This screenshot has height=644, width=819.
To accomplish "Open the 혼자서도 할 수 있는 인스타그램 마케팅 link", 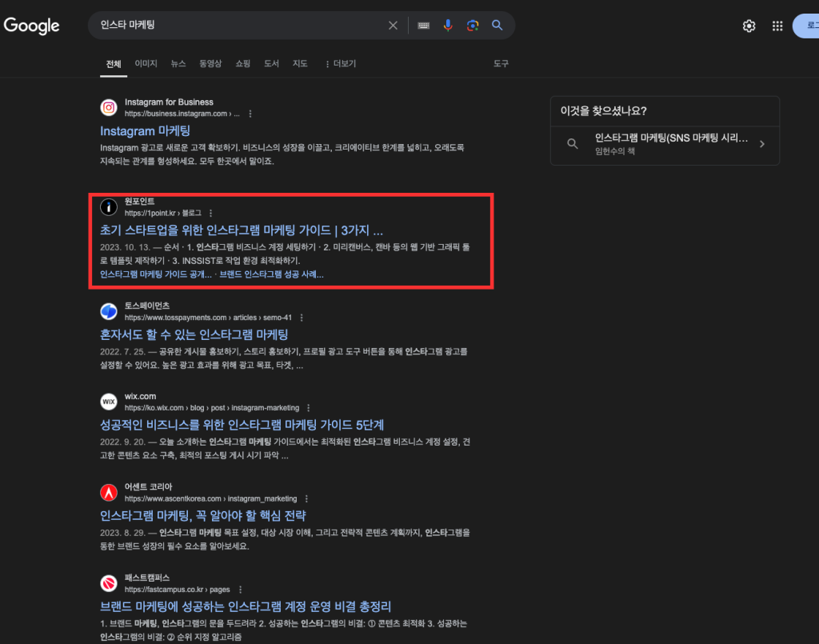I will tap(197, 334).
